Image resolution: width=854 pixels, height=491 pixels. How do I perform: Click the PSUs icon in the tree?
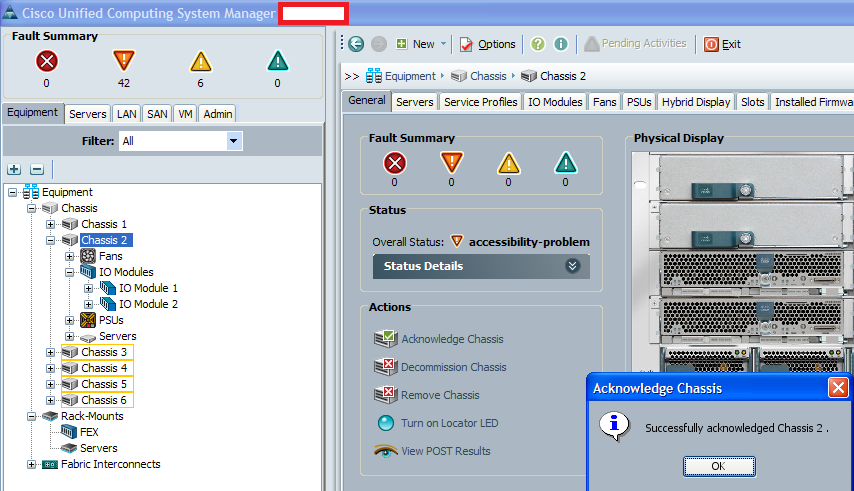point(88,320)
